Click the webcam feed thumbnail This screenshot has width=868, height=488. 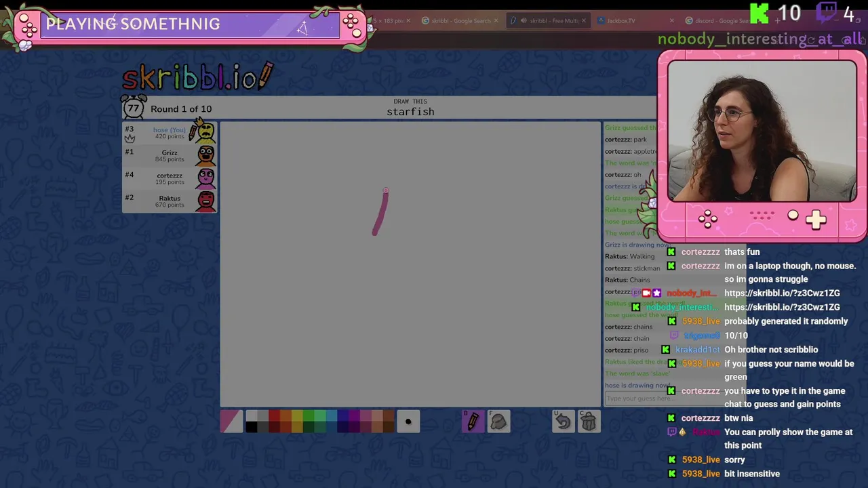point(762,131)
